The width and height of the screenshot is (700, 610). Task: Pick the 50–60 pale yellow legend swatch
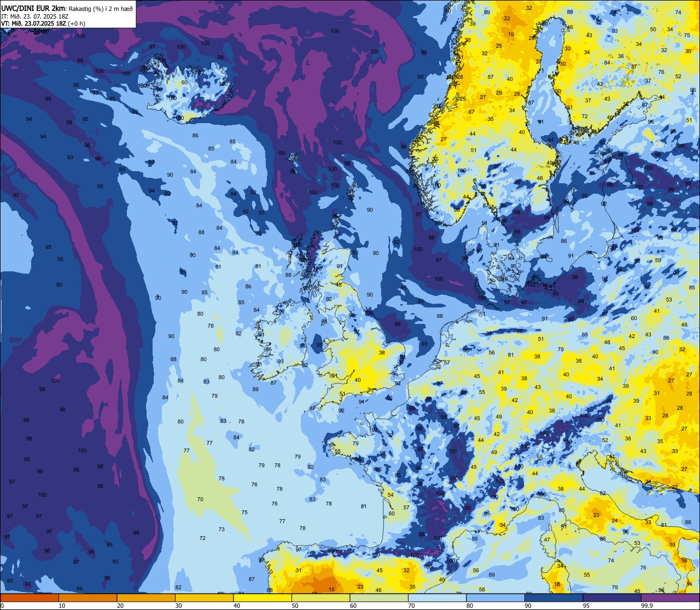320,597
